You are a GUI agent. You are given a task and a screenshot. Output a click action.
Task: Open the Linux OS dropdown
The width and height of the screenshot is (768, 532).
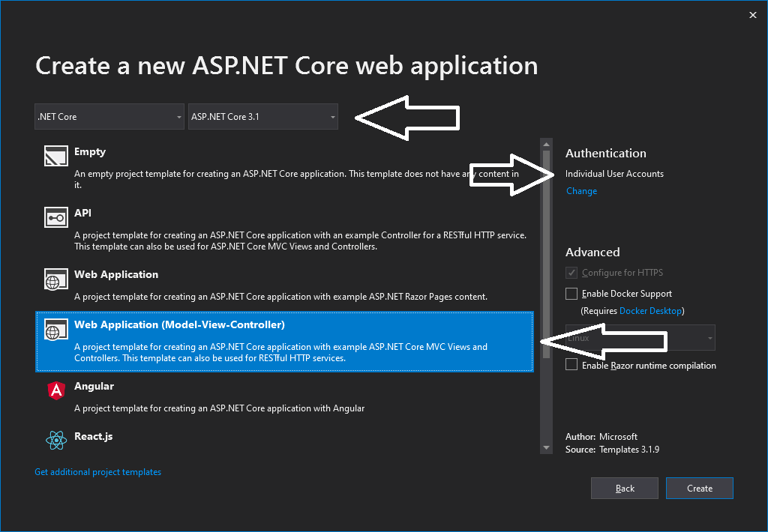(640, 338)
